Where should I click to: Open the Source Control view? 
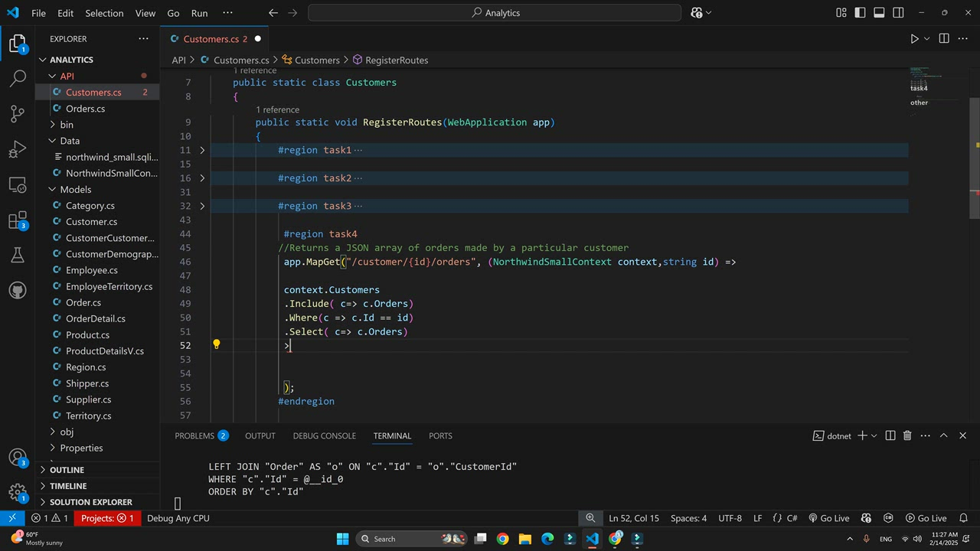(x=17, y=114)
